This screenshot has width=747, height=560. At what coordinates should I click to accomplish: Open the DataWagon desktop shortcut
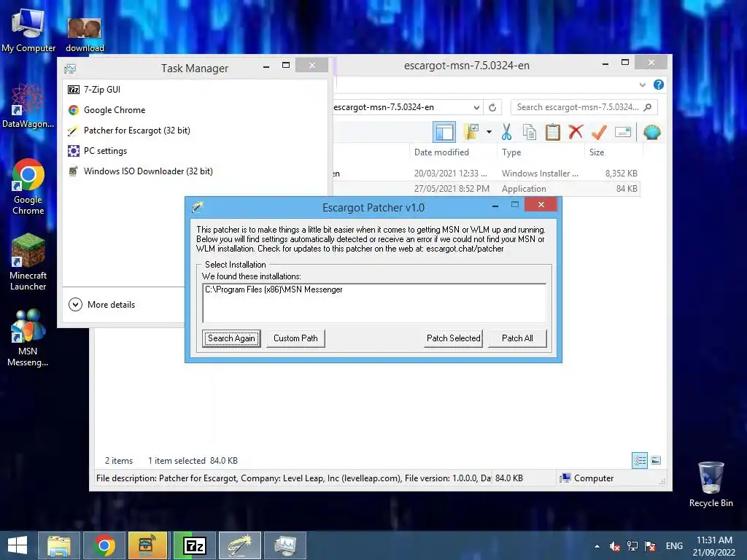click(x=28, y=106)
